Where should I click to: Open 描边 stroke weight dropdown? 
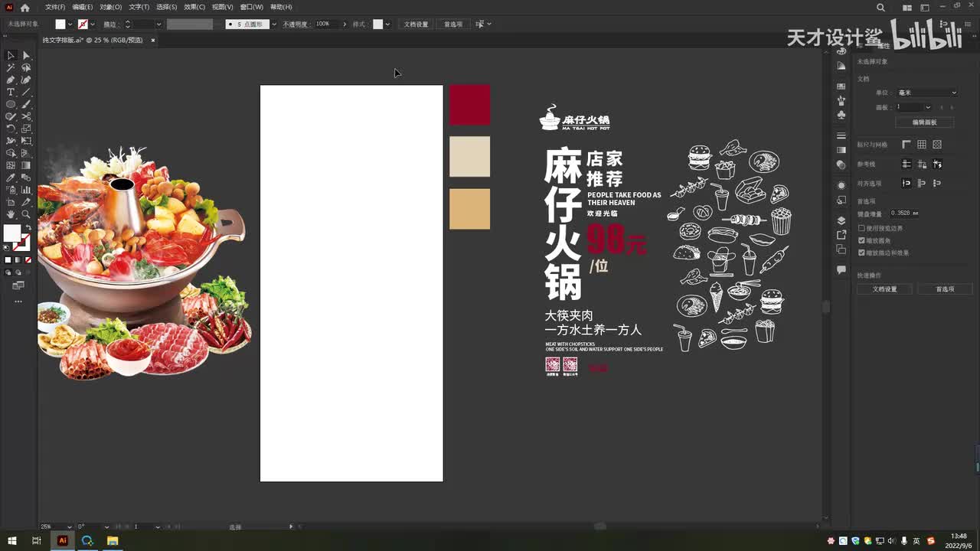tap(159, 24)
